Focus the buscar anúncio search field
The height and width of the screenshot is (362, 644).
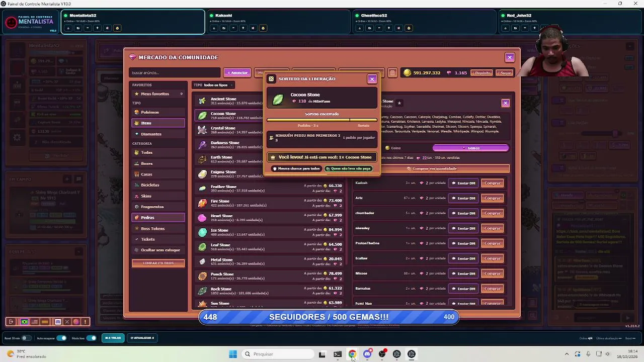174,73
